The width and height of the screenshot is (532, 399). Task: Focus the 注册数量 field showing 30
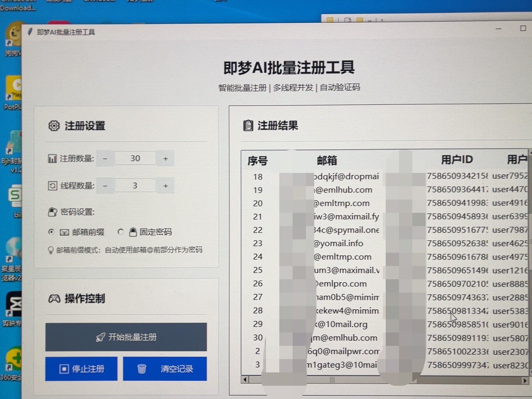(x=135, y=158)
